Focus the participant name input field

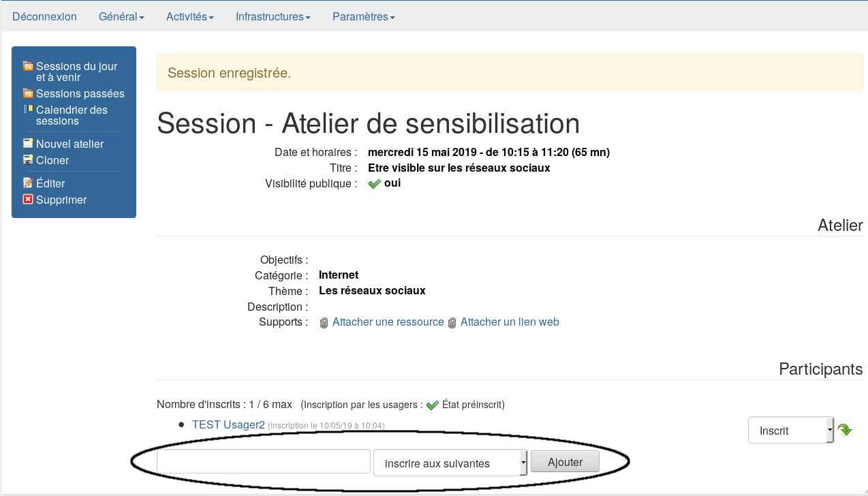(x=263, y=461)
